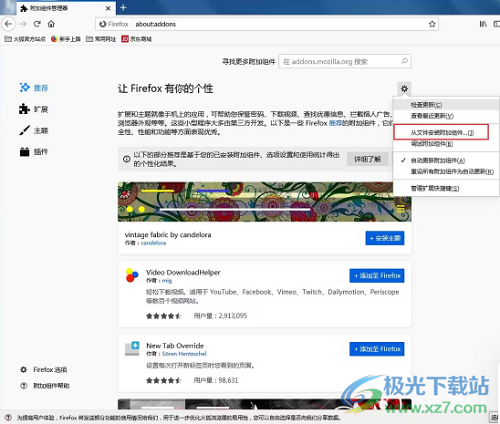The image size is (500, 424).
Task: Click the info icon in personalization notice
Action: [126, 159]
